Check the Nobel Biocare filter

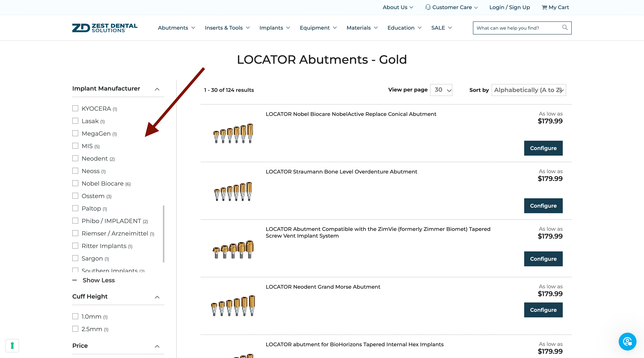[75, 183]
